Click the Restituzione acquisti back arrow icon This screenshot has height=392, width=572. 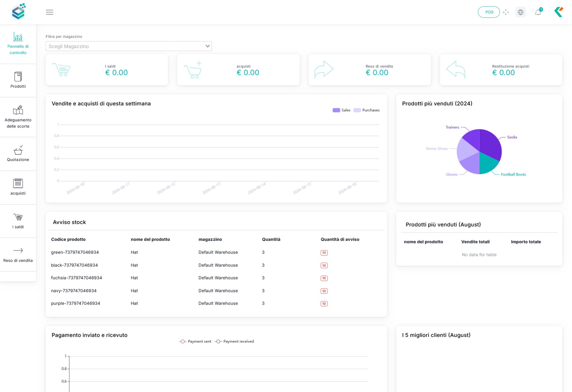click(456, 70)
